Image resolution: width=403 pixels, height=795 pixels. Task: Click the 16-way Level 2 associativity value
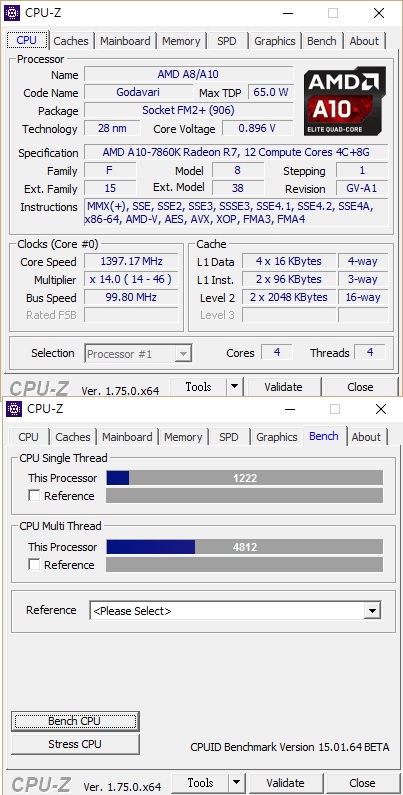[x=363, y=297]
